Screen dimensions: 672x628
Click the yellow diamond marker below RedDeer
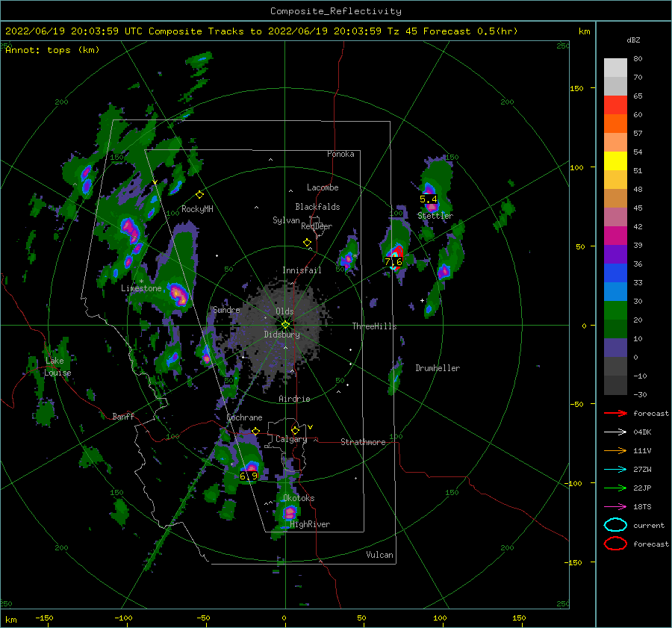[x=308, y=243]
